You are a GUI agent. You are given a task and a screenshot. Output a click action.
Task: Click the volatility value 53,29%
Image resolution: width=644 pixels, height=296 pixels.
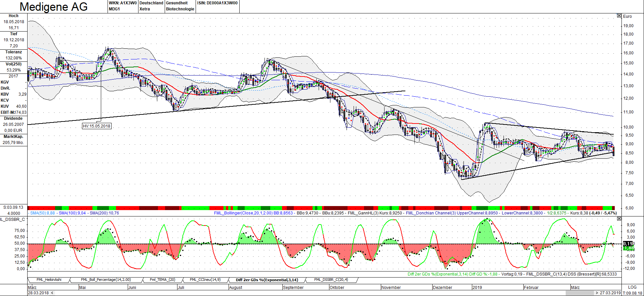point(14,70)
